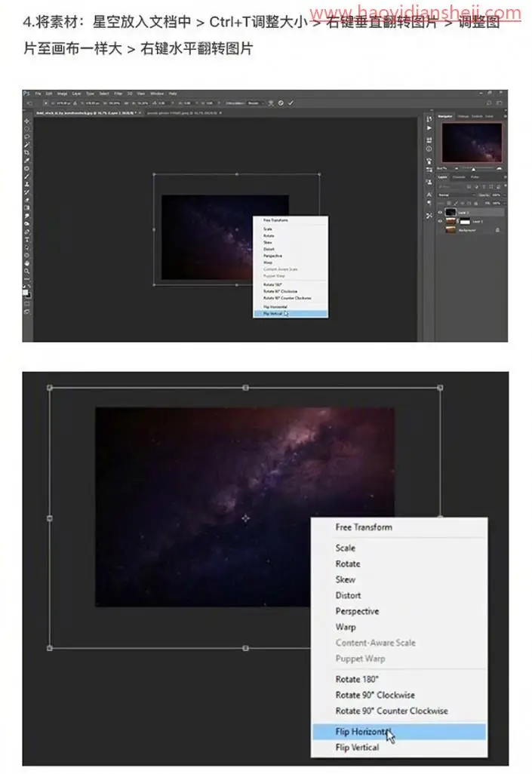Image resolution: width=532 pixels, height=774 pixels.
Task: Choose Flip Vertical in enlarged context menu
Action: tap(399, 748)
